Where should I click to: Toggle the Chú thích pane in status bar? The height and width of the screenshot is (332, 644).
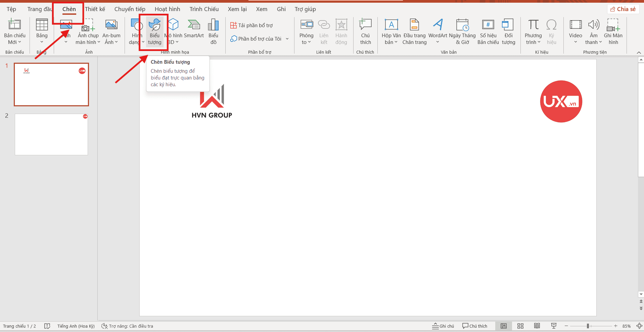click(475, 326)
